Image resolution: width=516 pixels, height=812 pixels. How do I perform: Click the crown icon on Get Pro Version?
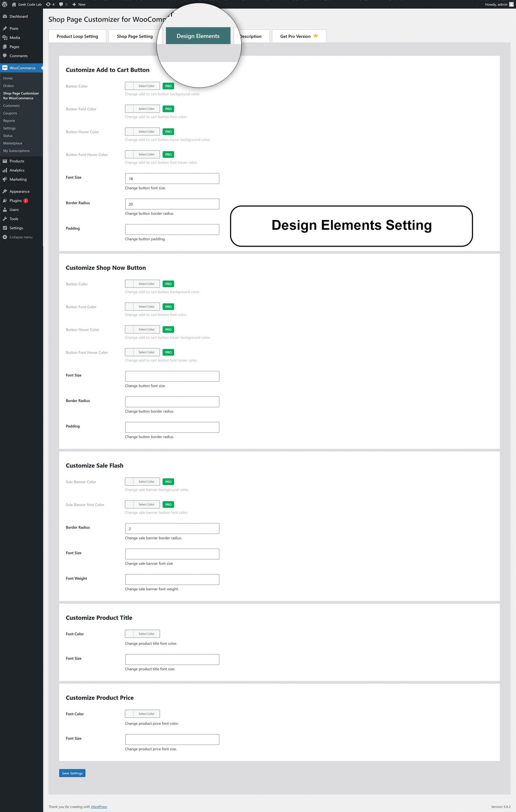coord(316,36)
